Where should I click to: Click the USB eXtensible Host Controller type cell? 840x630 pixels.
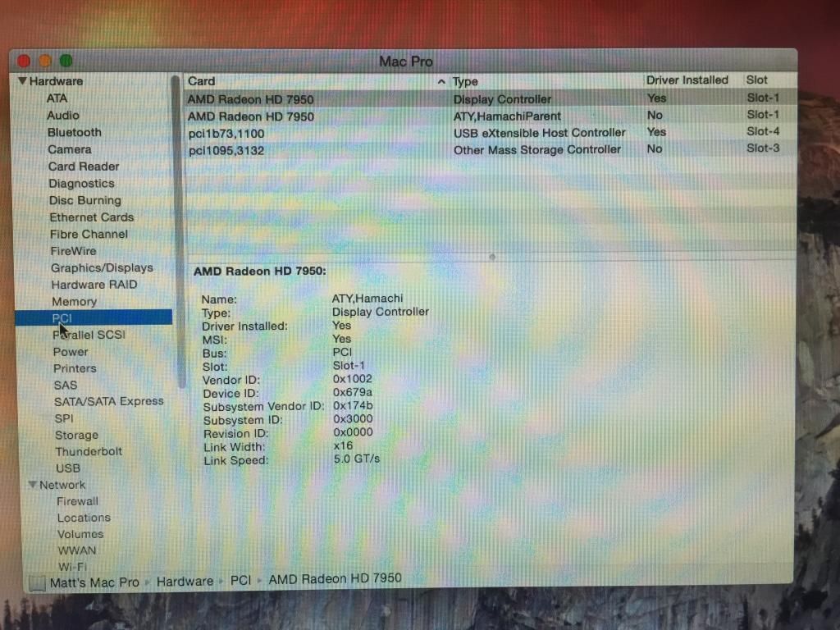point(540,133)
